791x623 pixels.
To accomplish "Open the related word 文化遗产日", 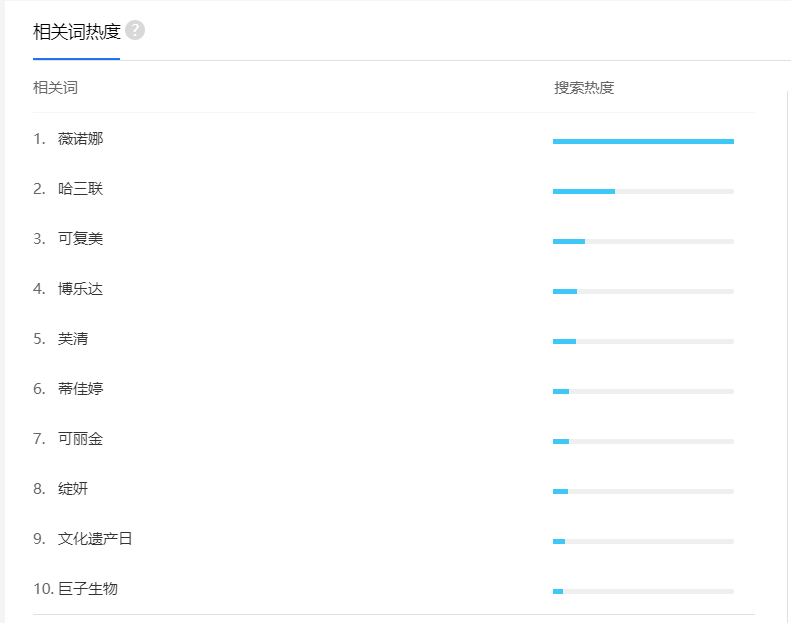I will coord(95,539).
